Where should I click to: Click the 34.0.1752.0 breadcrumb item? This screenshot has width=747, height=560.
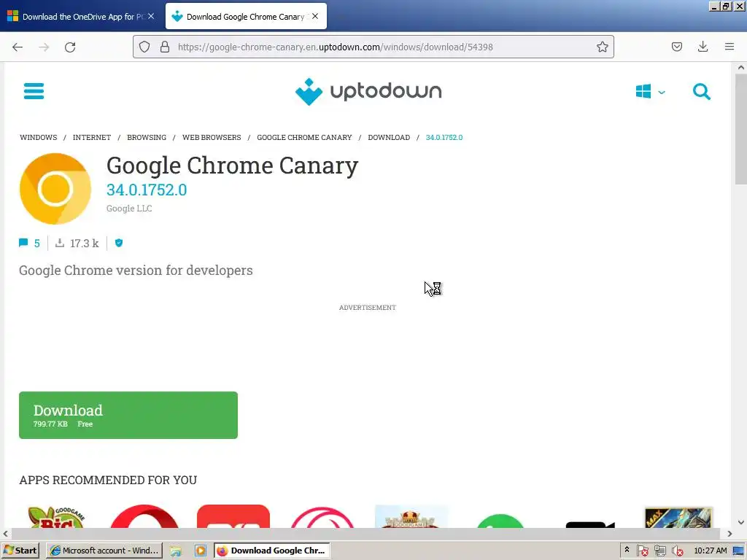click(x=444, y=137)
